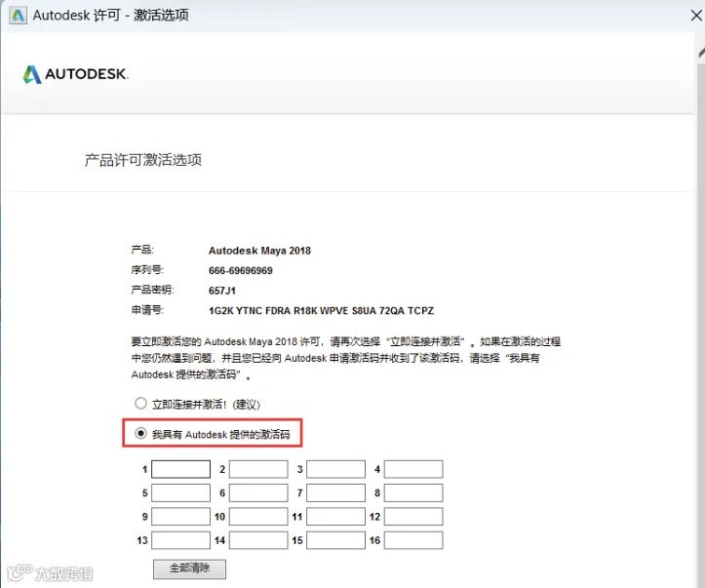This screenshot has height=588, width=705.
Task: Click the request code 1G2K YTNC FDRA text
Action: tap(321, 311)
